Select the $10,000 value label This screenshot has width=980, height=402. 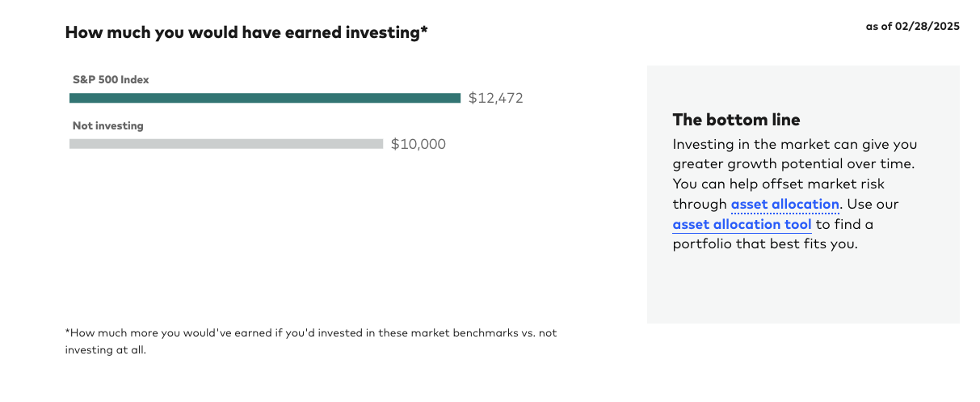point(418,144)
